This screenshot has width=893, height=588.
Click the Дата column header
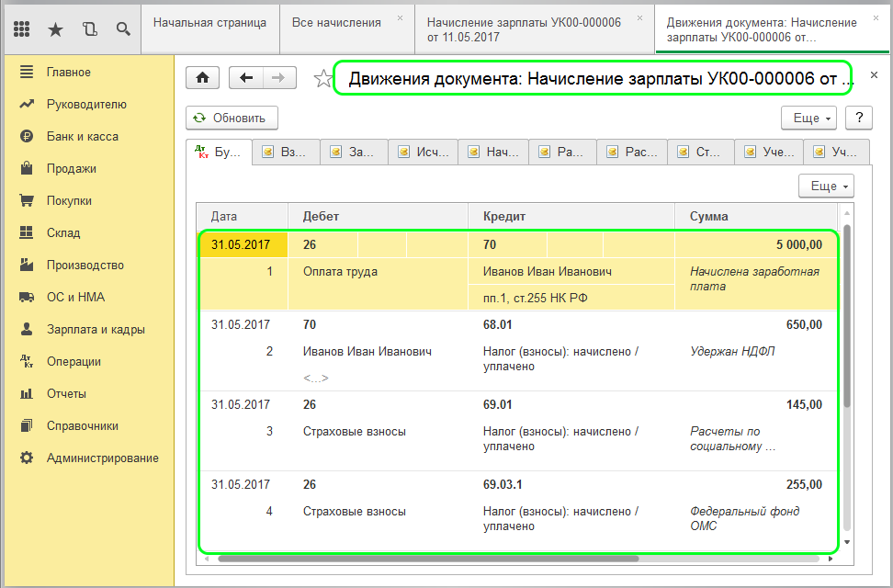click(242, 217)
